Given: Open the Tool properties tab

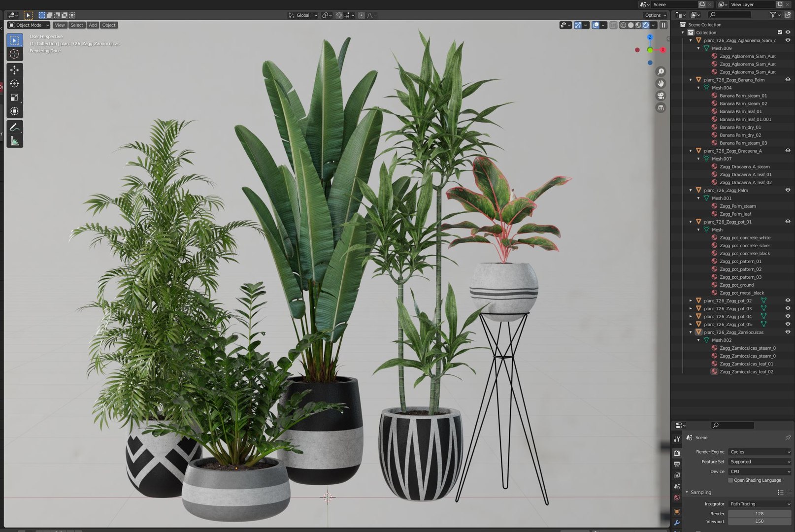Looking at the screenshot, I should 677,439.
